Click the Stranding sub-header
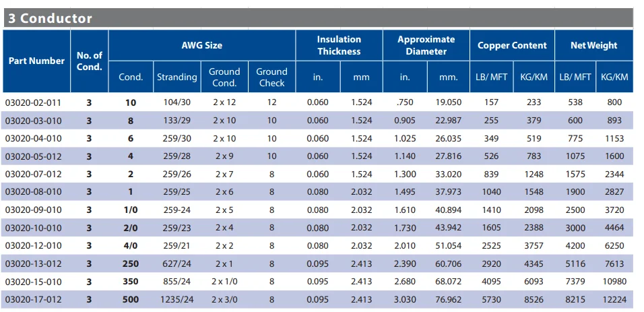Viewport: 644px width, 312px height. click(176, 77)
